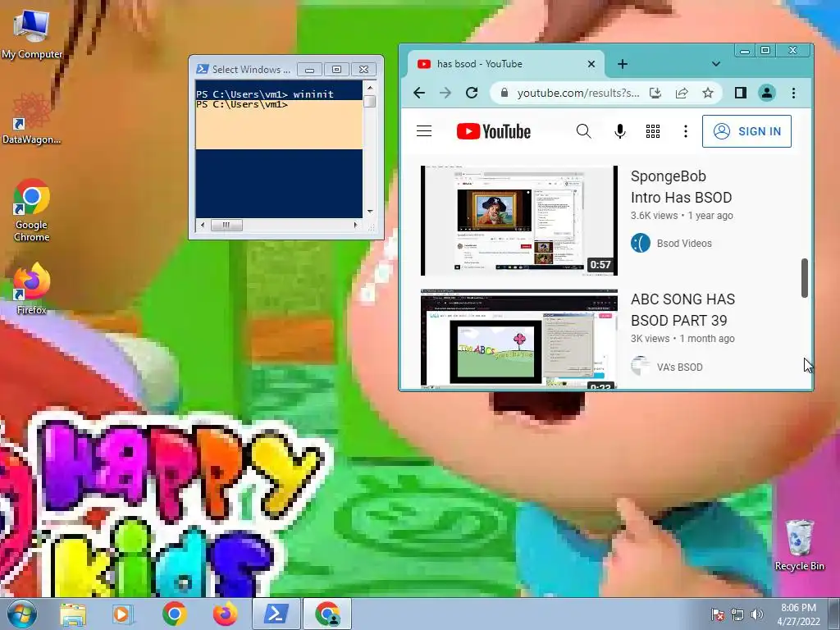
Task: Open My Computer desktop icon
Action: [x=32, y=34]
